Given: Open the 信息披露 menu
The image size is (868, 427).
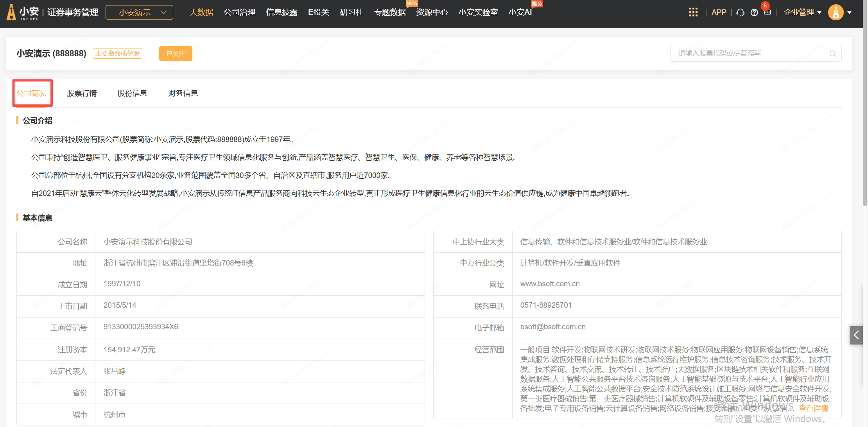Looking at the screenshot, I should [282, 13].
